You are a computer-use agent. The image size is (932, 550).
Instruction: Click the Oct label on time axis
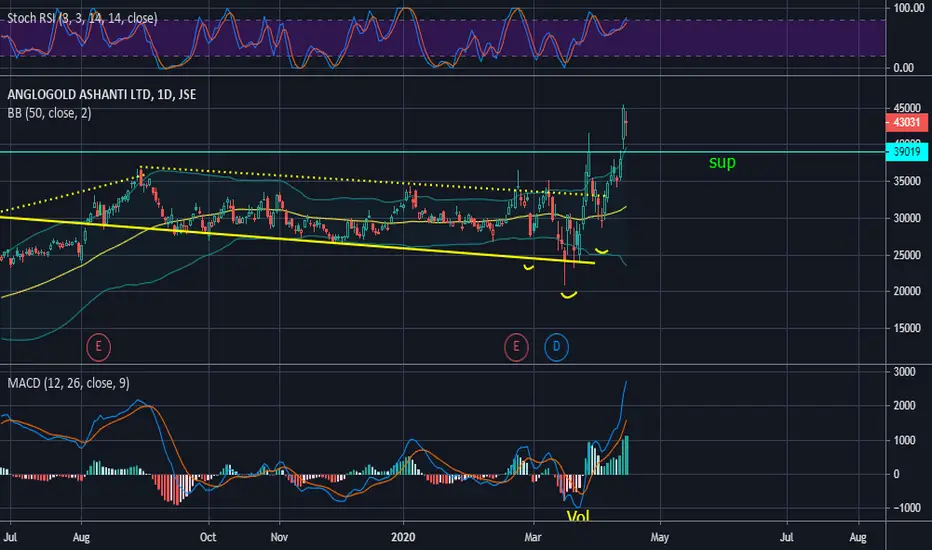(x=208, y=537)
